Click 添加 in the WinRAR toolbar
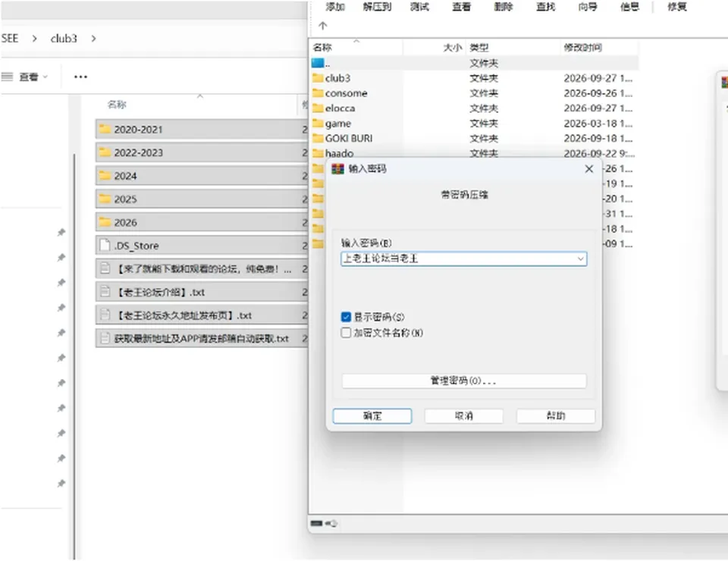Screen dimensions: 728x561 pos(334,7)
